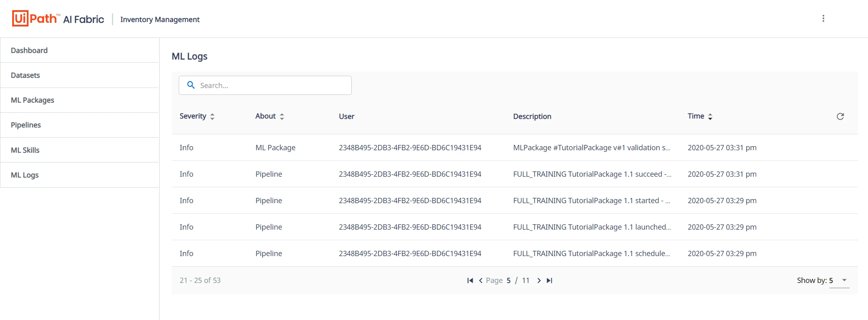Click the search magnifier icon
Screen dimensions: 868x320
(191, 85)
